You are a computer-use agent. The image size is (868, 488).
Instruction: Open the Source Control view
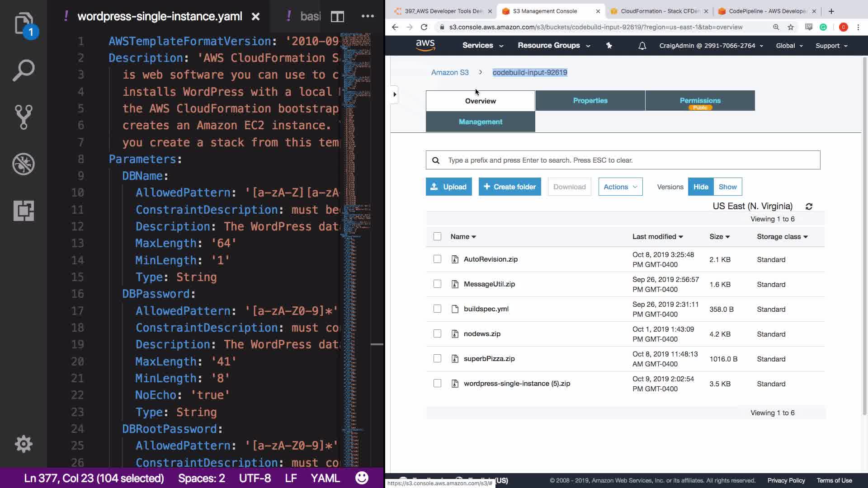[24, 117]
